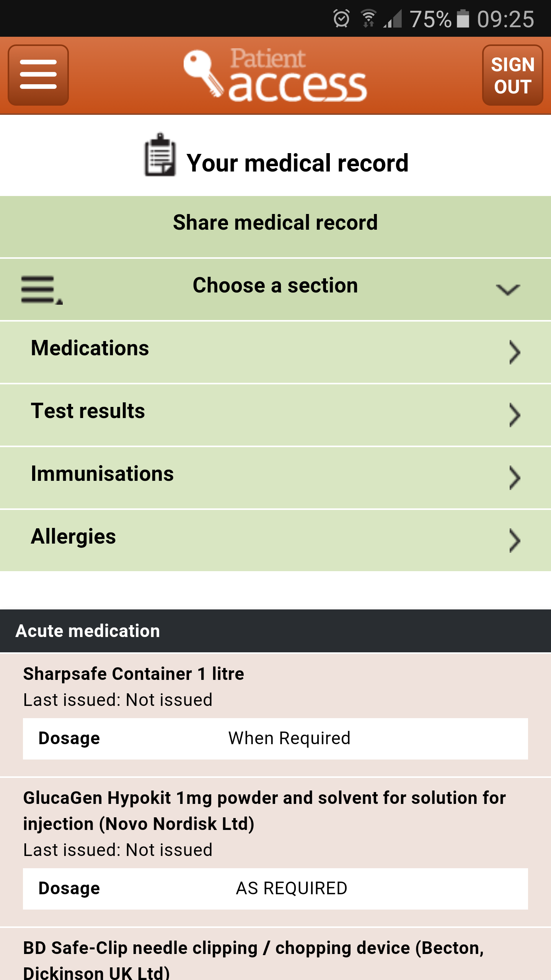Image resolution: width=551 pixels, height=980 pixels.
Task: Tap the battery indicator icon
Action: (463, 18)
